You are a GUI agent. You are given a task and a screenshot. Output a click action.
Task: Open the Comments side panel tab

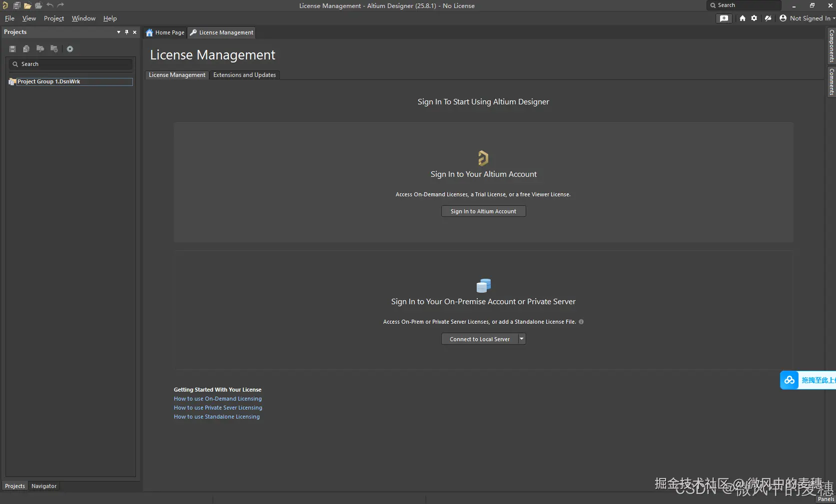(x=832, y=82)
